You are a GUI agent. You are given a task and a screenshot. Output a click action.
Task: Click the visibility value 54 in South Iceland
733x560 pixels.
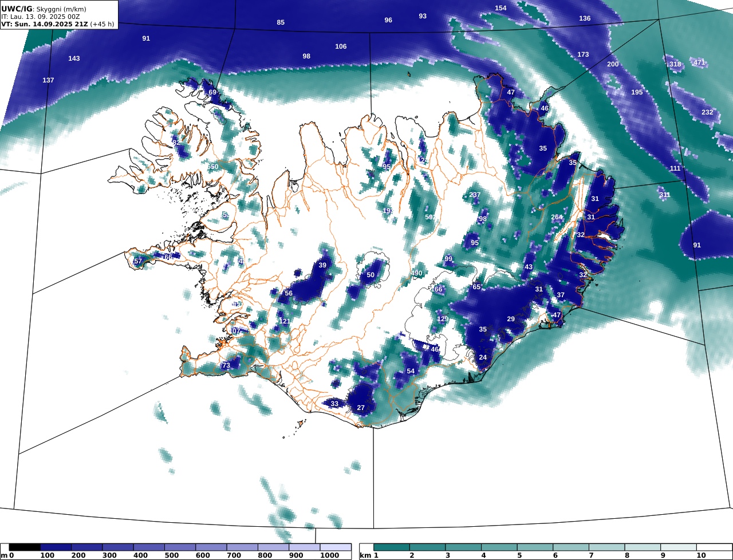[411, 371]
